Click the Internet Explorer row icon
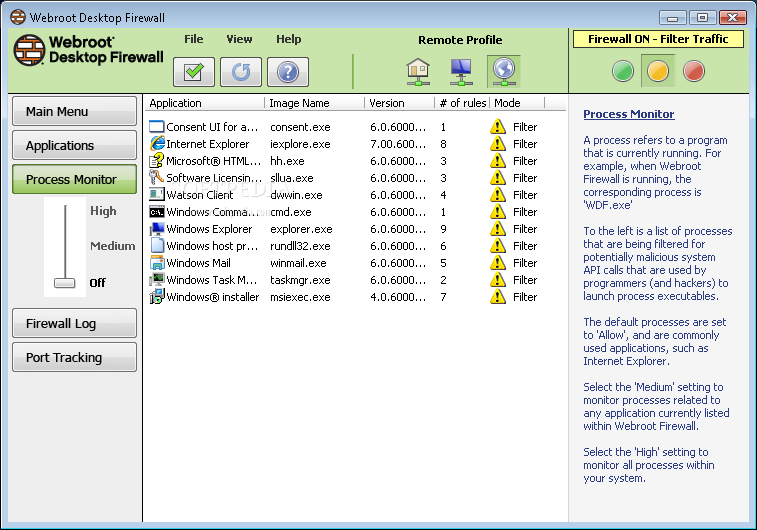Screen dimensions: 757x530 click(x=157, y=144)
